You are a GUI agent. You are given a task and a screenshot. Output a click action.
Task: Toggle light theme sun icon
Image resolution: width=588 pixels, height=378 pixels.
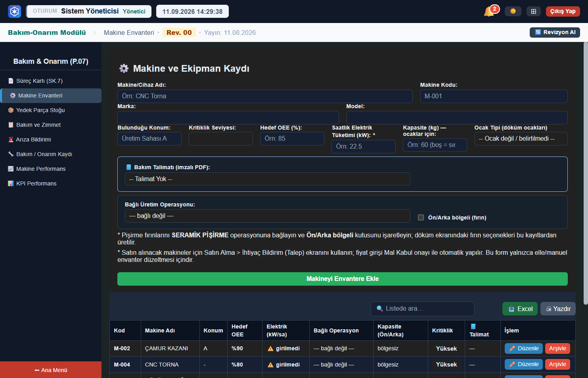point(513,11)
